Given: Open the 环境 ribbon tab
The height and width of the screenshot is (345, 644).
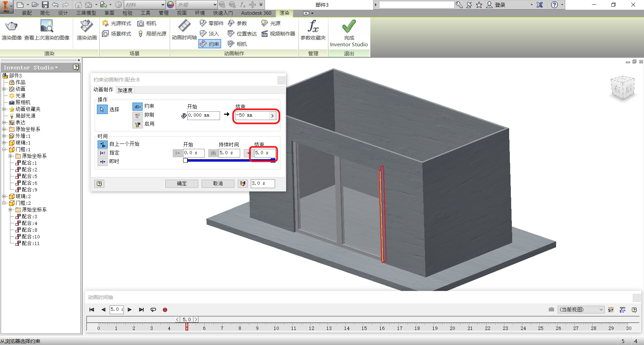Looking at the screenshot, I should [200, 13].
